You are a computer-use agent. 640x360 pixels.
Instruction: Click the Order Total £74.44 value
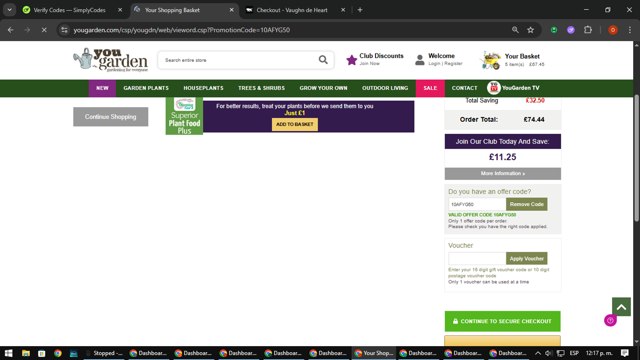point(534,120)
